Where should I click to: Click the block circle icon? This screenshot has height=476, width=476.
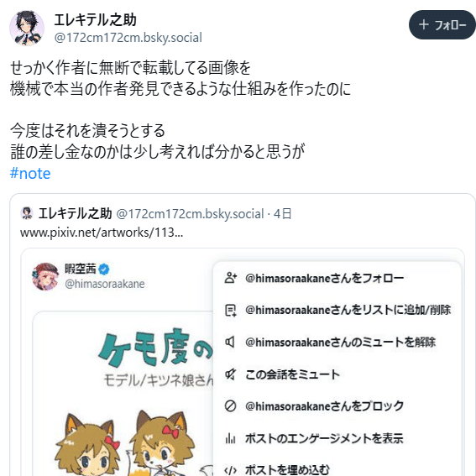(230, 405)
